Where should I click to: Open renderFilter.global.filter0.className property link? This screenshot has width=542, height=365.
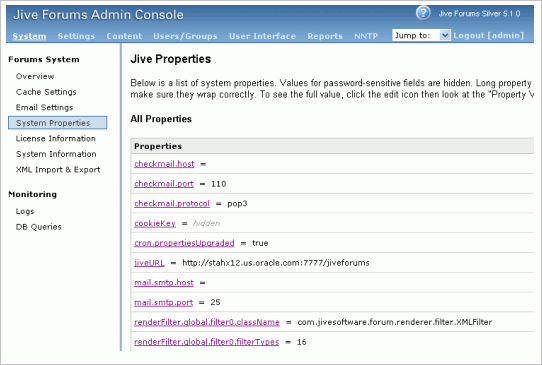[x=207, y=322]
